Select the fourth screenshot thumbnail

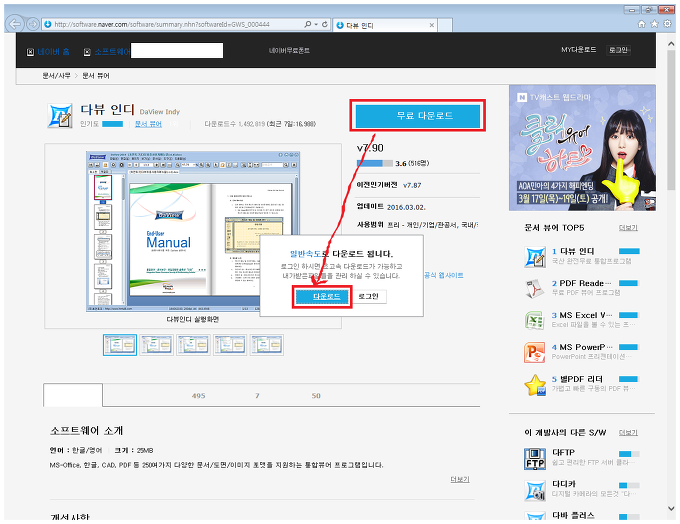pos(230,345)
